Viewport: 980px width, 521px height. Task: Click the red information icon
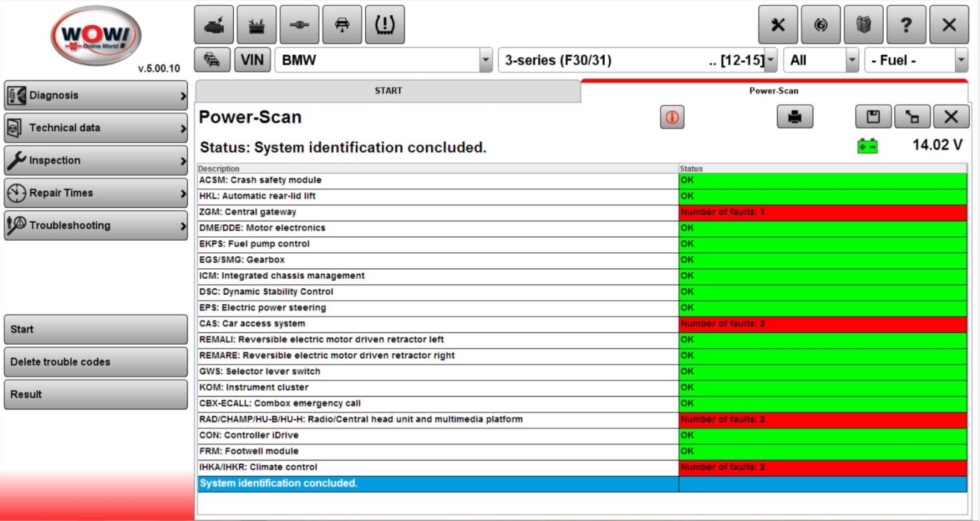tap(672, 117)
